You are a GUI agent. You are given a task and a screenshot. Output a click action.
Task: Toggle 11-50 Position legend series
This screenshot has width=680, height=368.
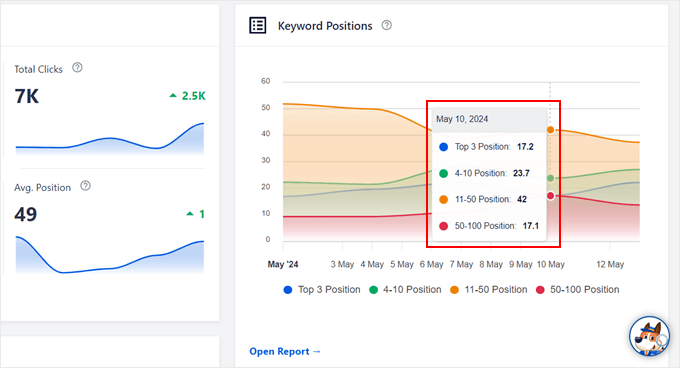[x=489, y=290]
